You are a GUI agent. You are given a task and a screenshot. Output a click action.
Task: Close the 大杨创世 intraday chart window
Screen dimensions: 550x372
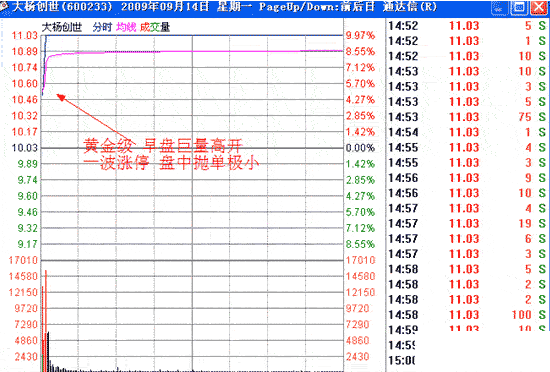tap(539, 7)
